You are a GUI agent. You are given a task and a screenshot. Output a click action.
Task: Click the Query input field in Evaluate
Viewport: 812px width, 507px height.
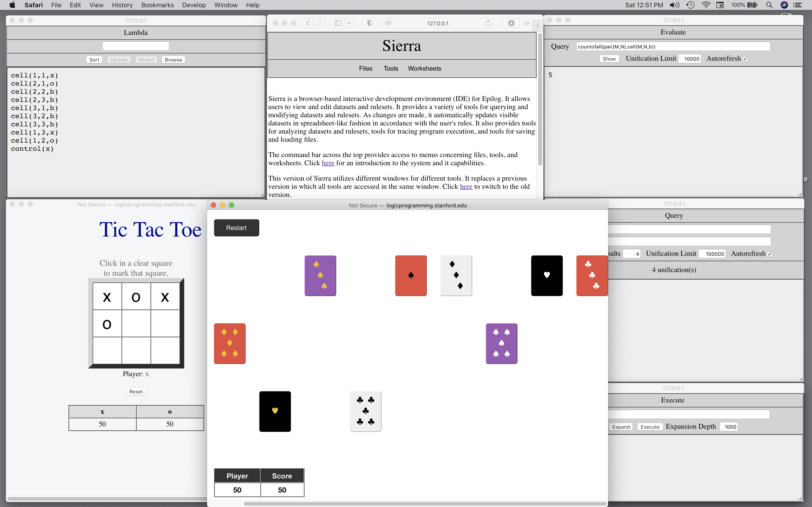(673, 47)
